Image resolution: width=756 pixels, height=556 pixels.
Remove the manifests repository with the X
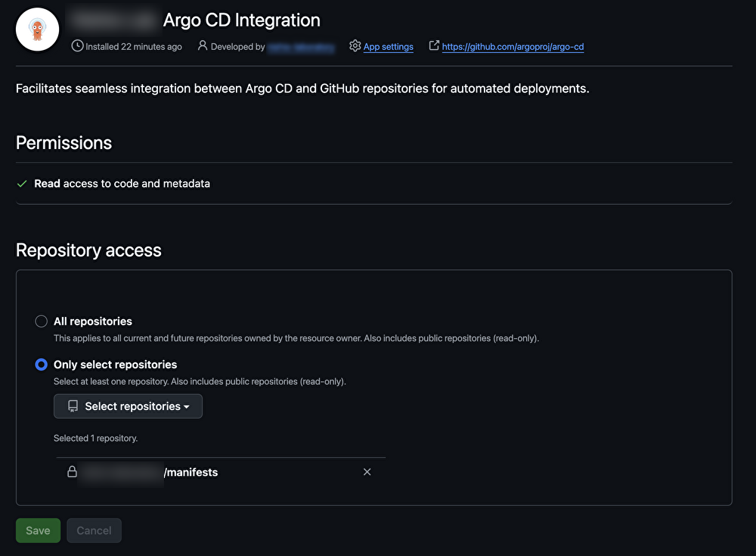coord(367,472)
